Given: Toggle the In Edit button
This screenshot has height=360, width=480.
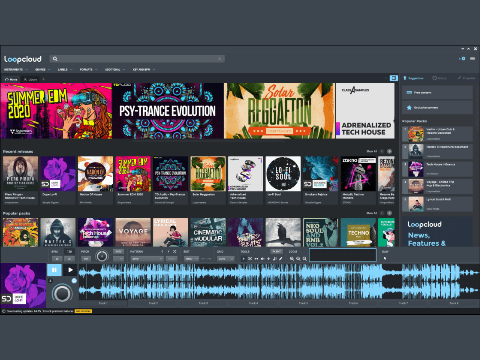Looking at the screenshot, I should coord(276,252).
